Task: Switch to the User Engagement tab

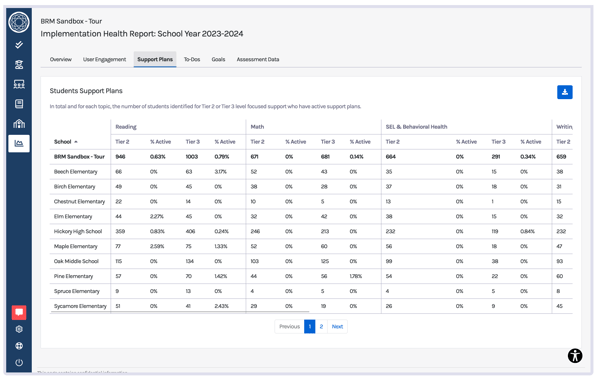Action: (x=104, y=59)
